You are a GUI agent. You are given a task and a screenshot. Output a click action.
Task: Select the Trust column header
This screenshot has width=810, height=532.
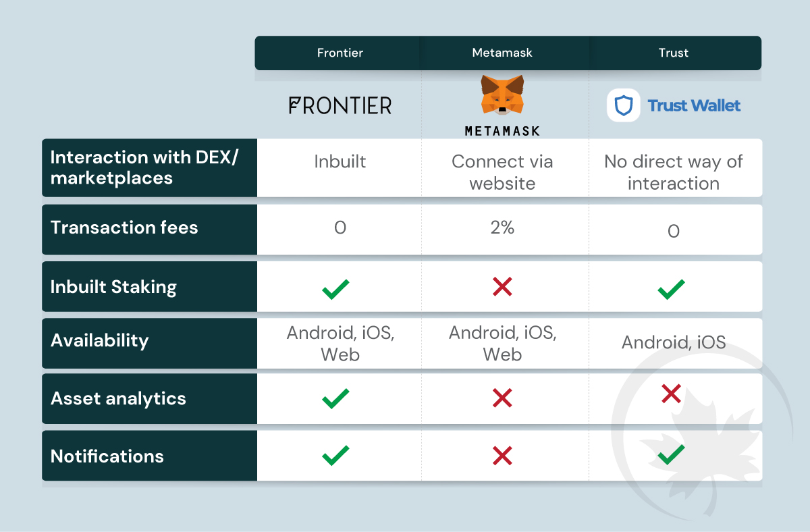(x=674, y=53)
